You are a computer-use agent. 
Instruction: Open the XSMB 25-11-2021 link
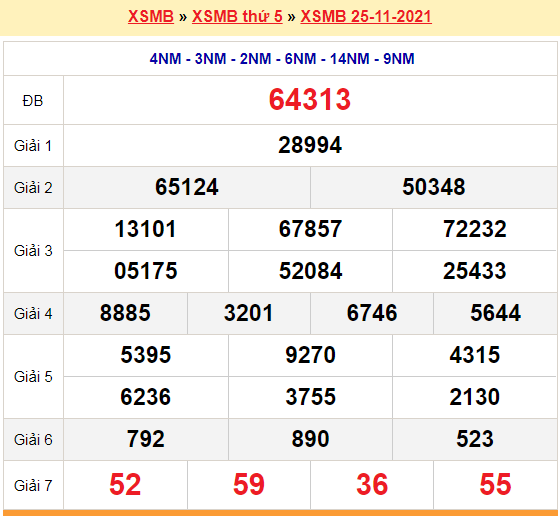coord(366,16)
